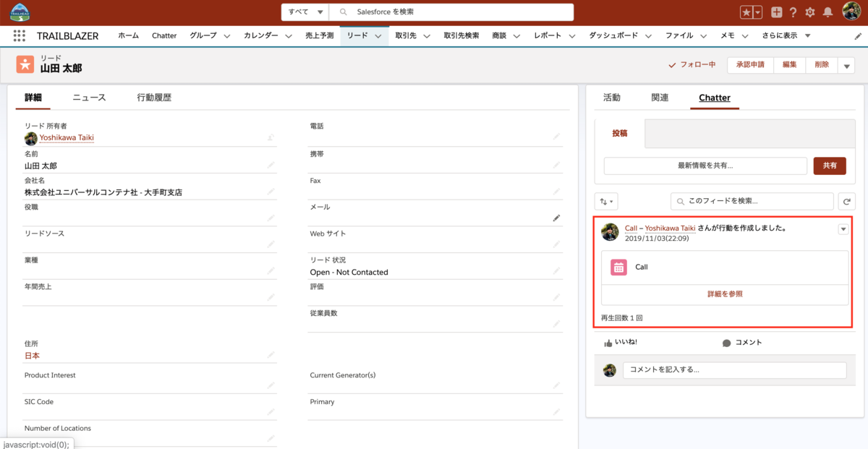Click the owner change icon beside Yoshikawa Taiki
The height and width of the screenshot is (449, 868).
point(271,137)
